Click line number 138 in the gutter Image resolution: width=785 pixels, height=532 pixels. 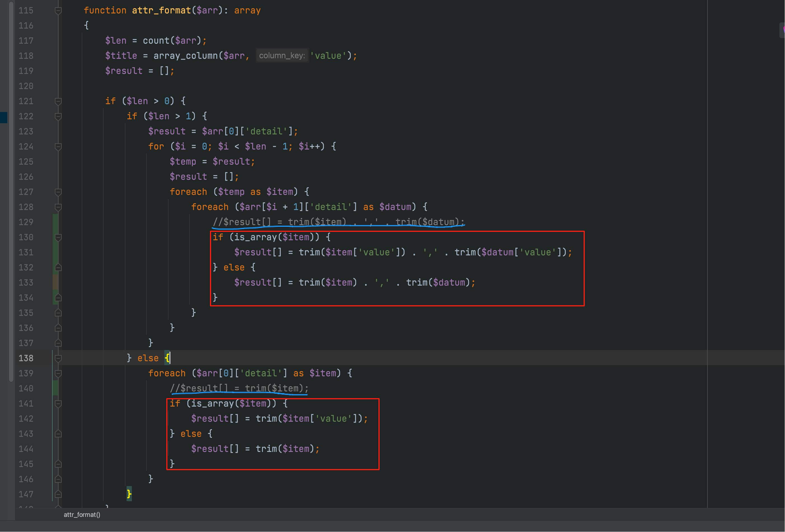coord(26,358)
